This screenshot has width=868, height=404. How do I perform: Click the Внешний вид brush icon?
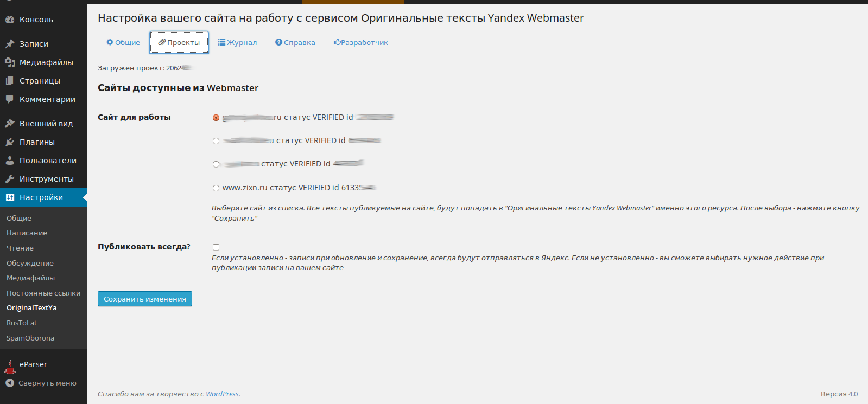[x=10, y=124]
